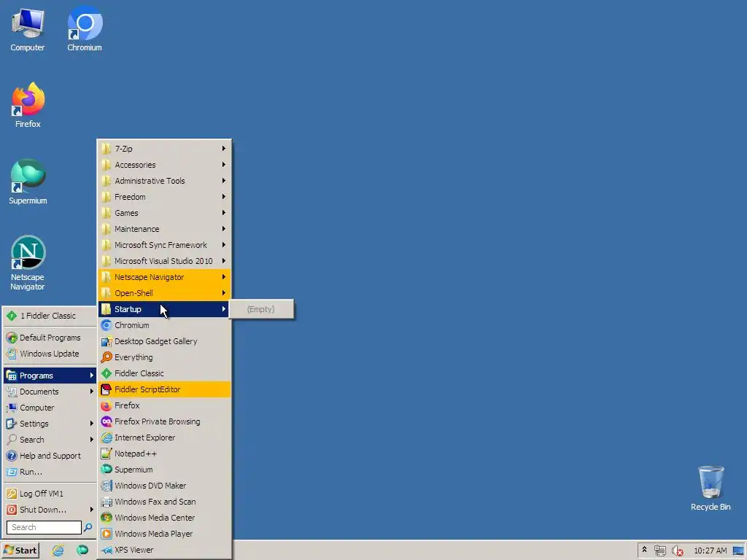747x560 pixels.
Task: Open Help and Support
Action: tap(50, 456)
